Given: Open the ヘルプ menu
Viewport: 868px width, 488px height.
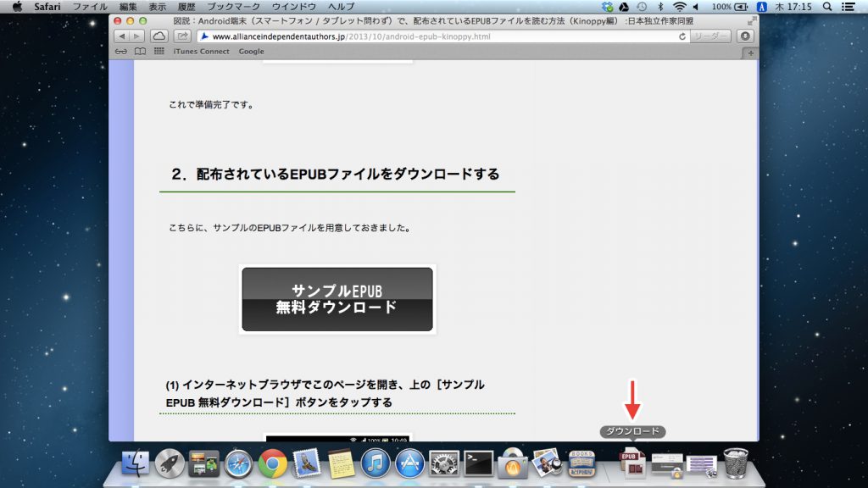Looking at the screenshot, I should tap(341, 7).
